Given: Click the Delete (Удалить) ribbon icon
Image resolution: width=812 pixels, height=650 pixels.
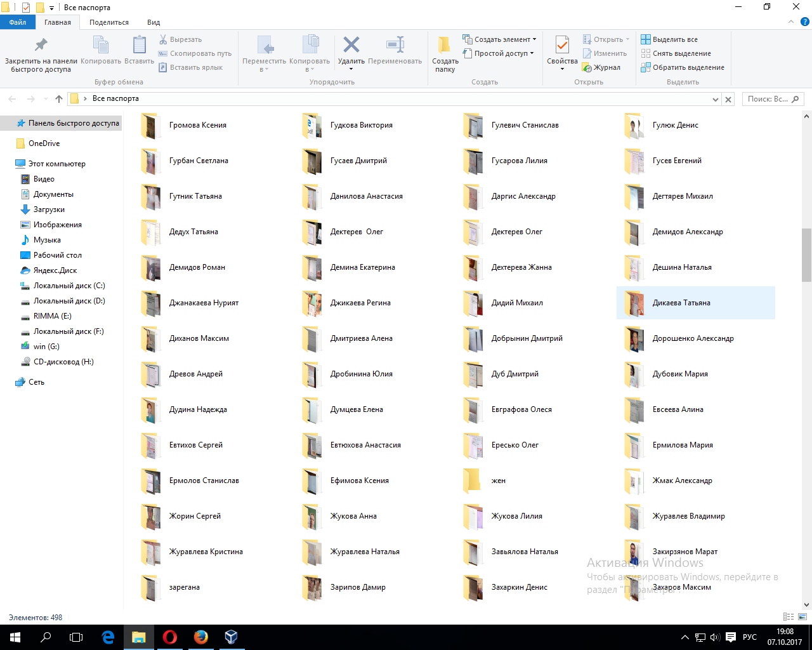Looking at the screenshot, I should pos(351,46).
